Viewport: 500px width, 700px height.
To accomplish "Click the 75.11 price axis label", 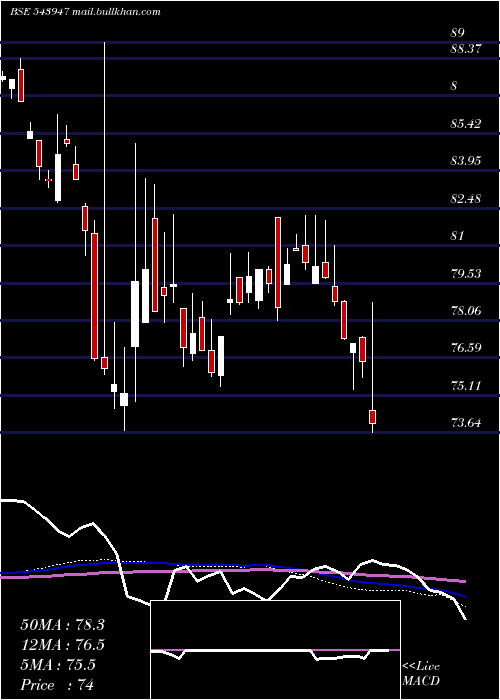I will click(x=466, y=386).
